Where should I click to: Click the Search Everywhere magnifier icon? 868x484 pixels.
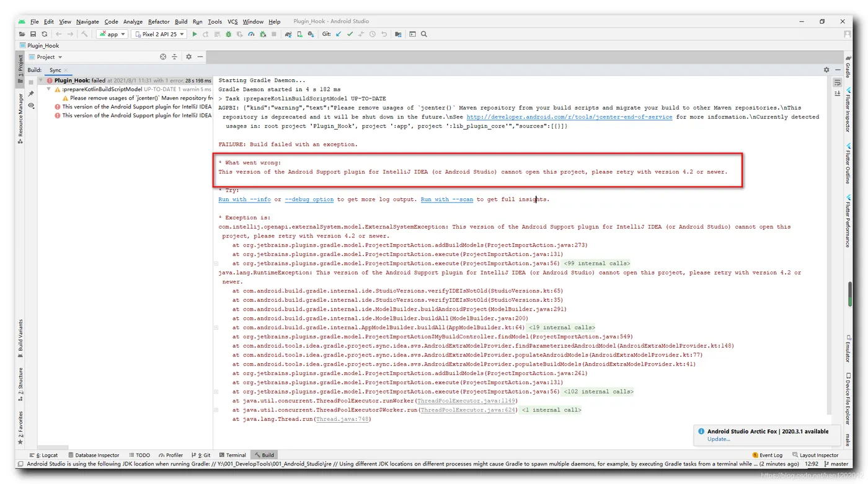[x=424, y=34]
